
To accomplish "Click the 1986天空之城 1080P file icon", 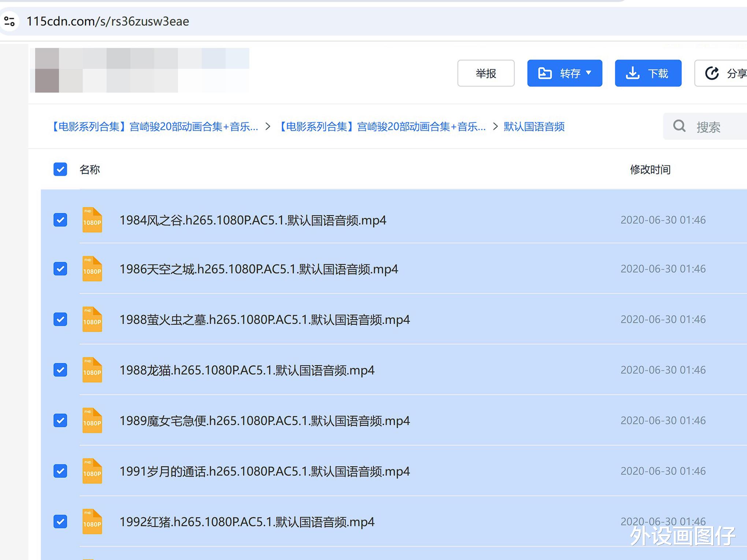I will pos(92,269).
